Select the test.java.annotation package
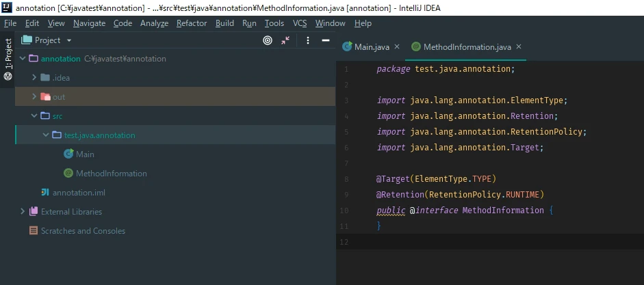The width and height of the screenshot is (644, 285). click(x=175, y=135)
